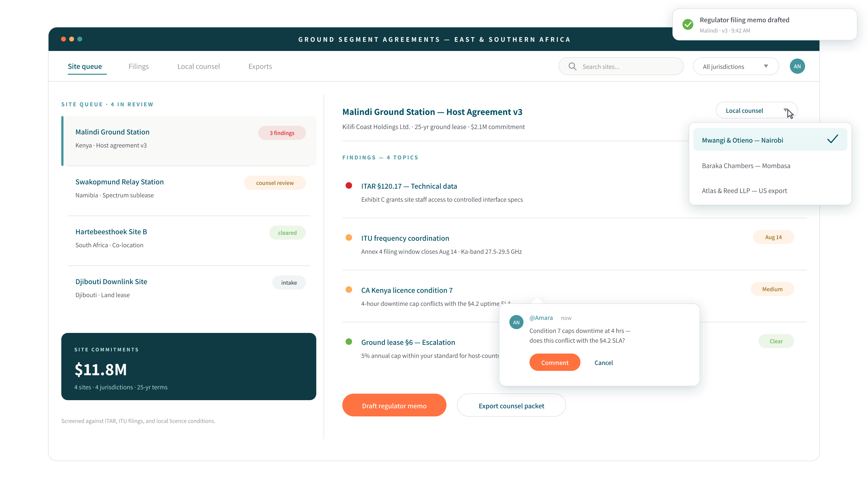
Task: Click '4 sites · 4 jurisdictions · 25-yr terms' text
Action: (x=121, y=387)
